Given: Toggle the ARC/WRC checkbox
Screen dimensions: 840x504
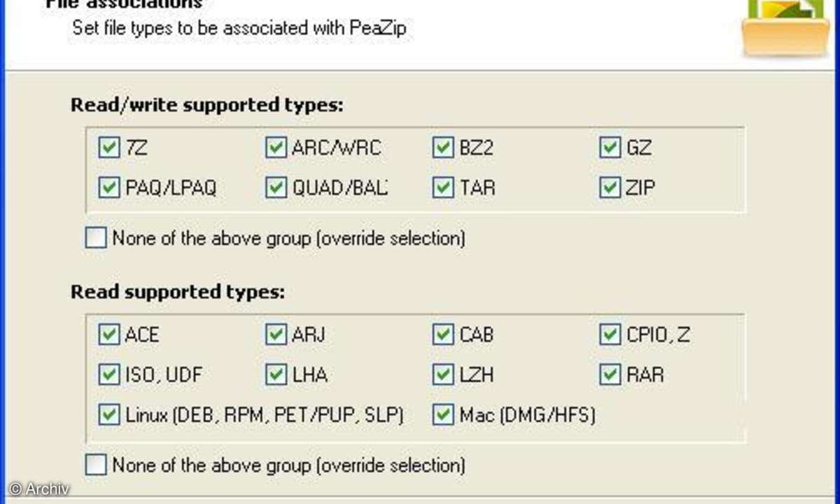Looking at the screenshot, I should click(276, 148).
